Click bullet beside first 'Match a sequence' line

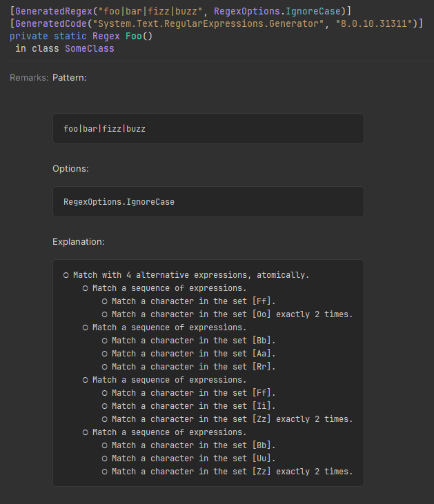pyautogui.click(x=86, y=288)
